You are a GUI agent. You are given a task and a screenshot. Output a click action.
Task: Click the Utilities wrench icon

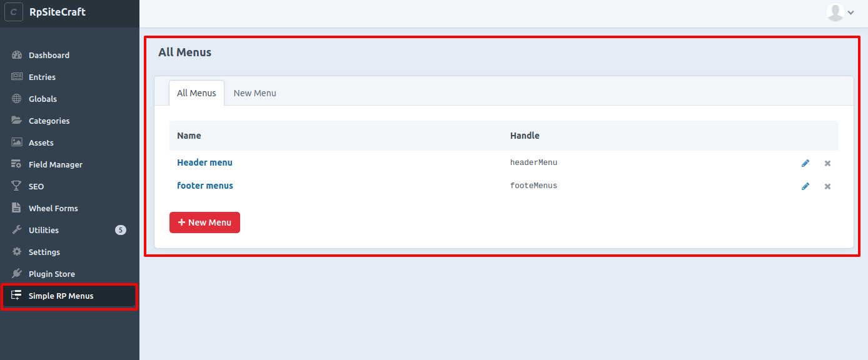tap(17, 230)
